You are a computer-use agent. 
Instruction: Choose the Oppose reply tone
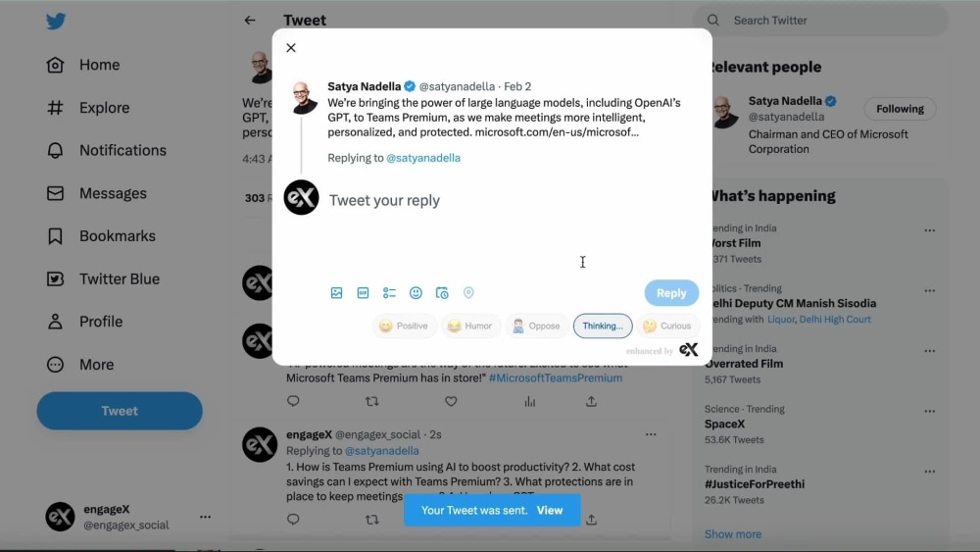(x=536, y=326)
